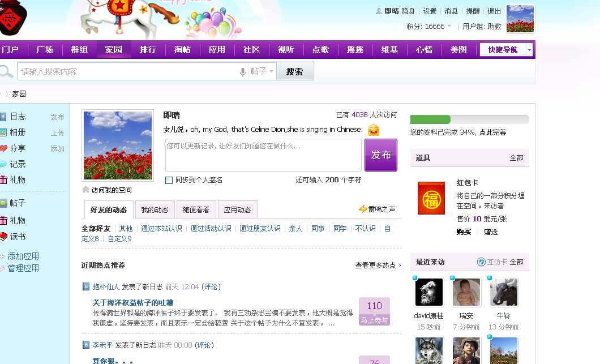Screen dimensions: 600x364
Task: Click the 分享 heart share icon
Action: point(3,148)
